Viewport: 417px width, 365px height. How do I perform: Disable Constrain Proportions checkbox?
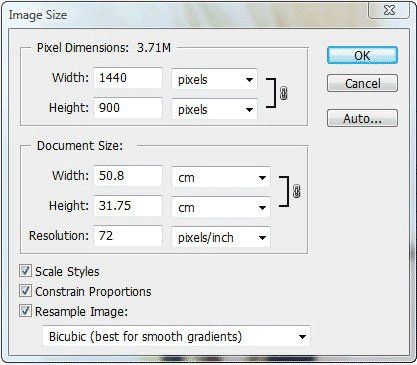pyautogui.click(x=26, y=291)
